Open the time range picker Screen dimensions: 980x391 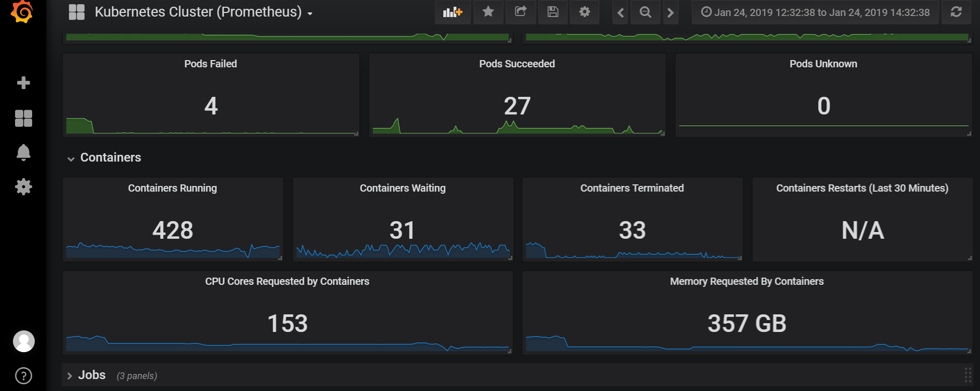tap(815, 12)
